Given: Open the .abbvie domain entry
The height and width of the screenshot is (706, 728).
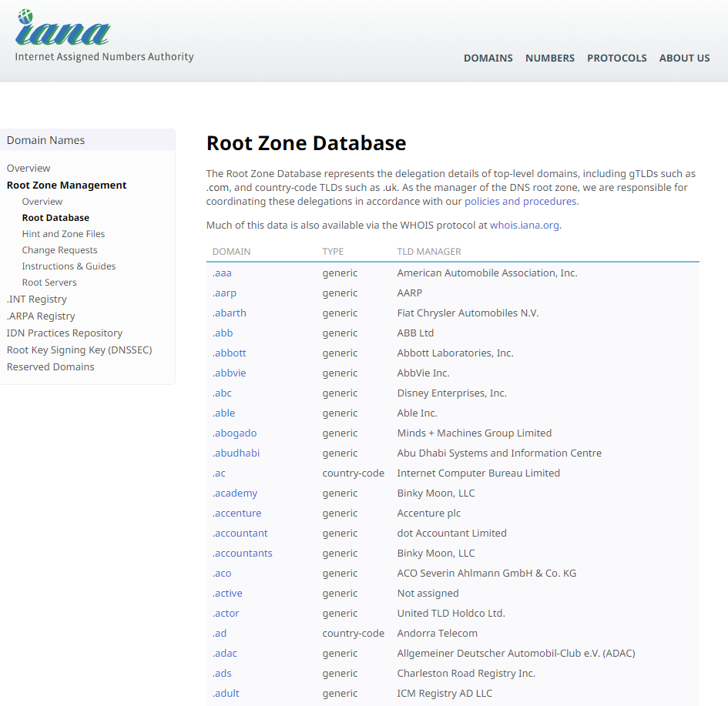Looking at the screenshot, I should pyautogui.click(x=229, y=373).
